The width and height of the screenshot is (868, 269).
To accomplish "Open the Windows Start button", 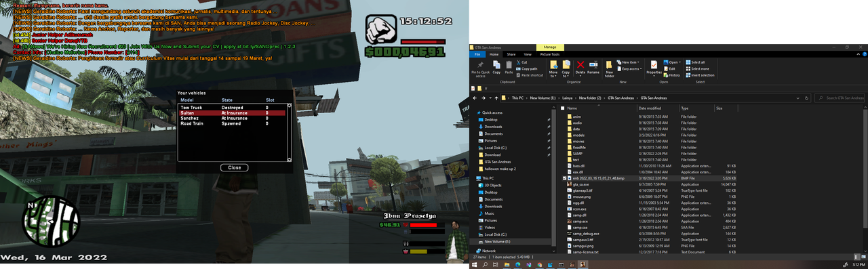I will pos(475,264).
